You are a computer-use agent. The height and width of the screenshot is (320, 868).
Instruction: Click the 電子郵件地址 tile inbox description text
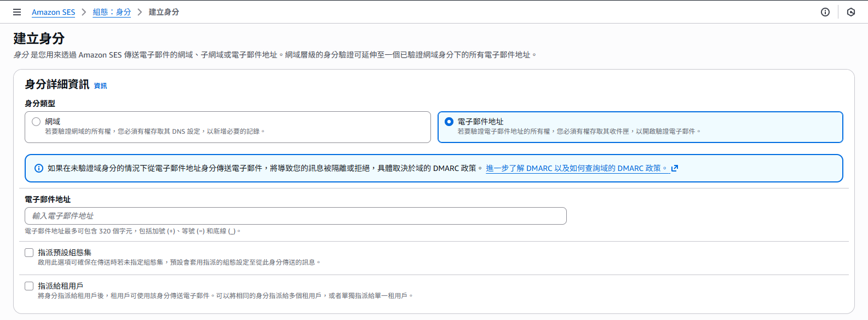pyautogui.click(x=579, y=132)
